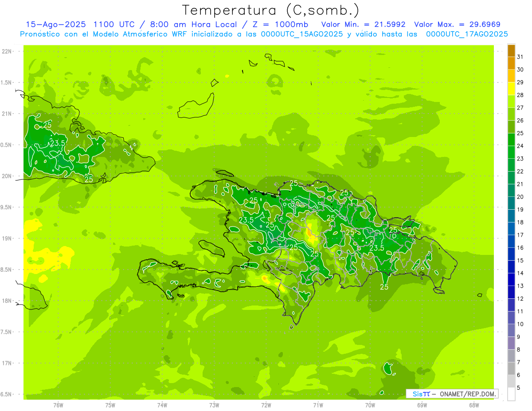
Task: Click the "21N" latitude axis label
Action: pos(7,114)
